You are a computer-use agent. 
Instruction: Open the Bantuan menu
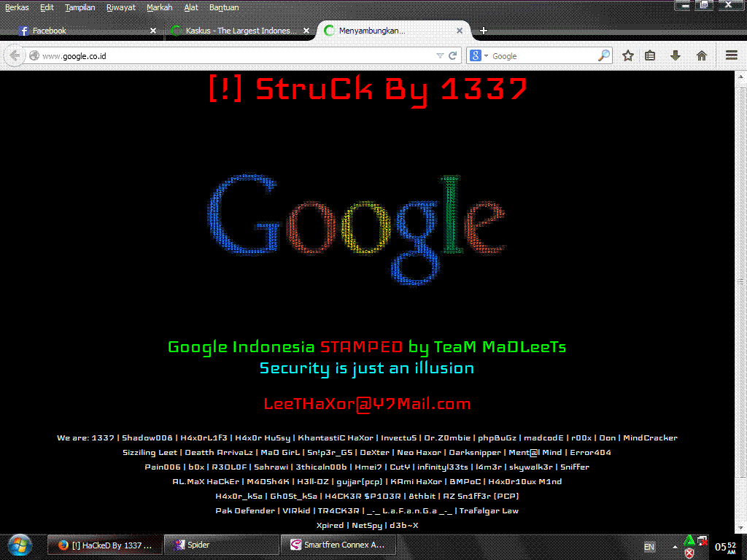click(x=224, y=7)
